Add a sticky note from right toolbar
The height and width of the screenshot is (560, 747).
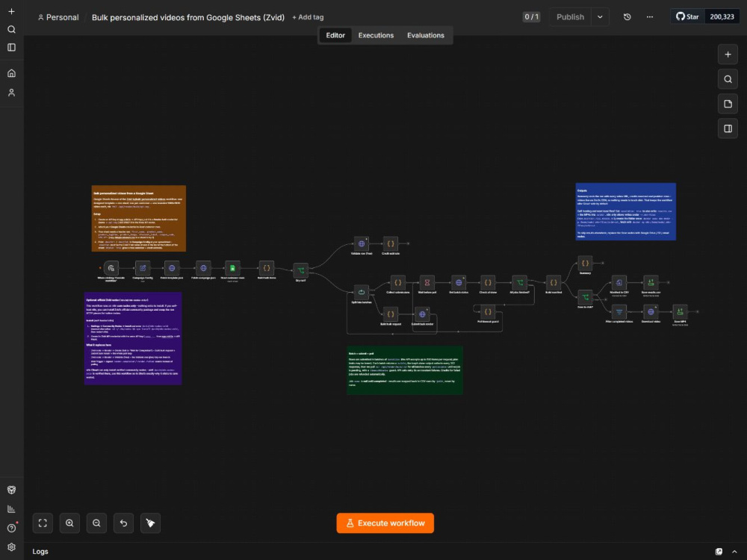point(728,104)
